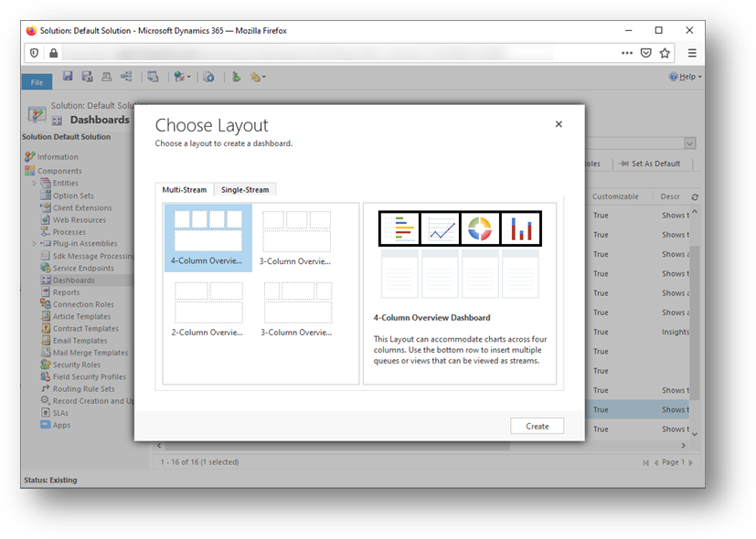Switch to the Single-Stream tab
Viewport: 756px width, 539px height.
243,189
